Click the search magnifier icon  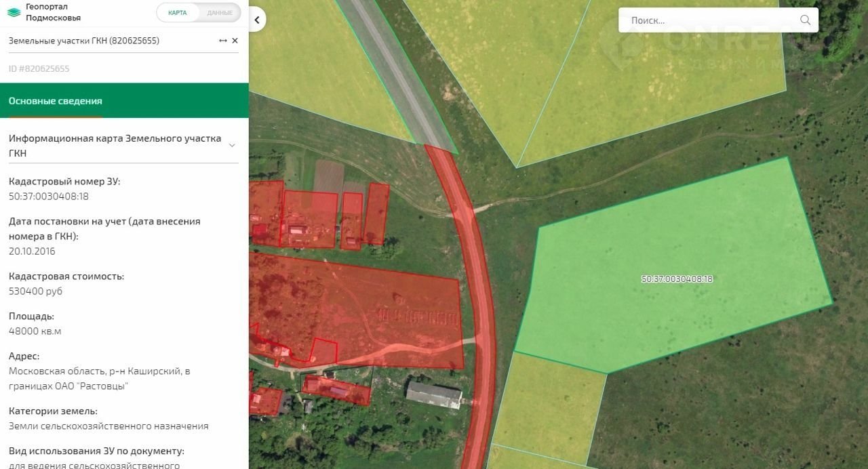click(805, 20)
